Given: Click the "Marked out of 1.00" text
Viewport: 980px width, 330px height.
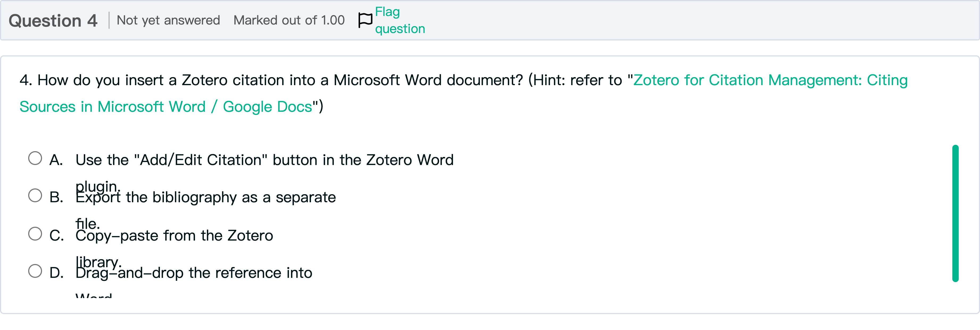Looking at the screenshot, I should 289,20.
